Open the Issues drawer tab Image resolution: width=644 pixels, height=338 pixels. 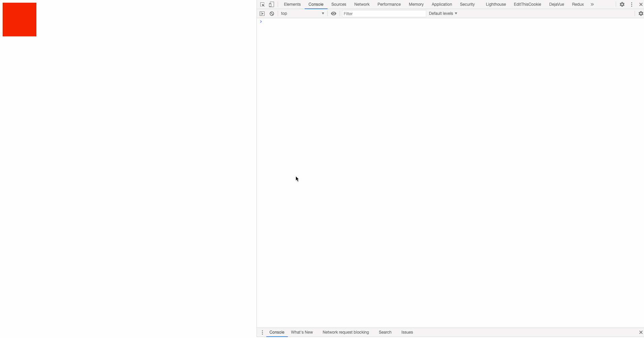tap(407, 332)
